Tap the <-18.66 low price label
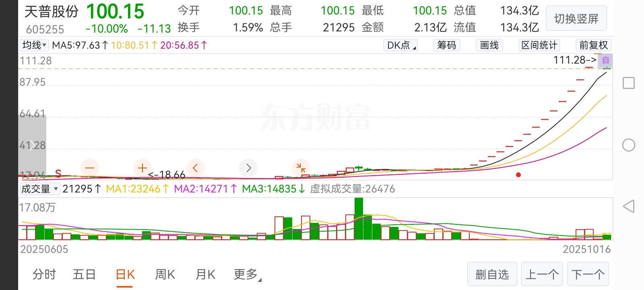The width and height of the screenshot is (644, 290). [x=167, y=175]
